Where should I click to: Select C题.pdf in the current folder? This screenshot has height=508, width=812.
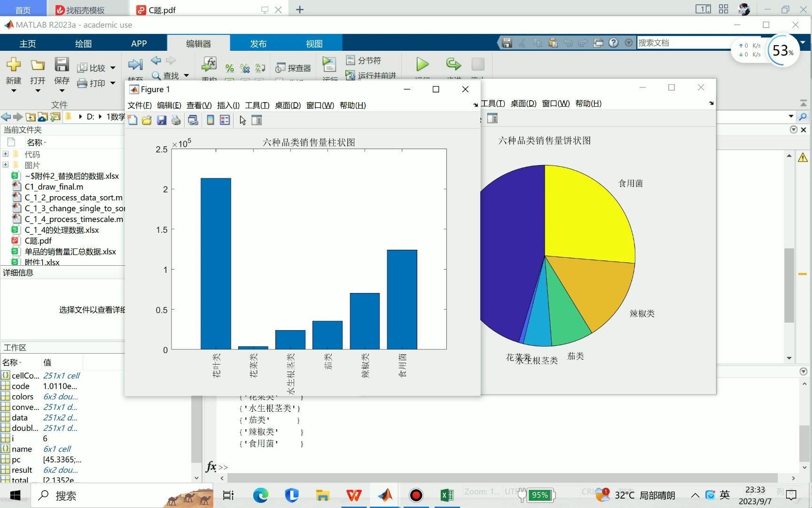[38, 241]
